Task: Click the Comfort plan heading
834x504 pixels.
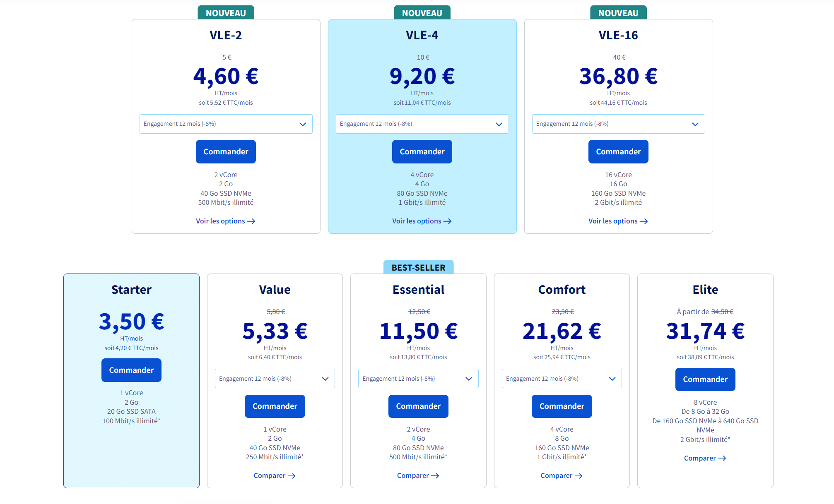Action: [562, 289]
